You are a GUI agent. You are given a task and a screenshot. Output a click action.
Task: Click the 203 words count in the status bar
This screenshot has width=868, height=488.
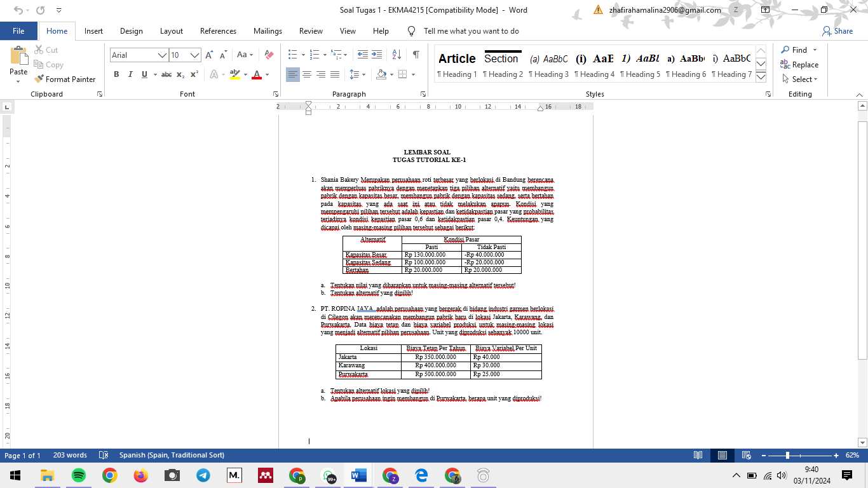pos(70,456)
